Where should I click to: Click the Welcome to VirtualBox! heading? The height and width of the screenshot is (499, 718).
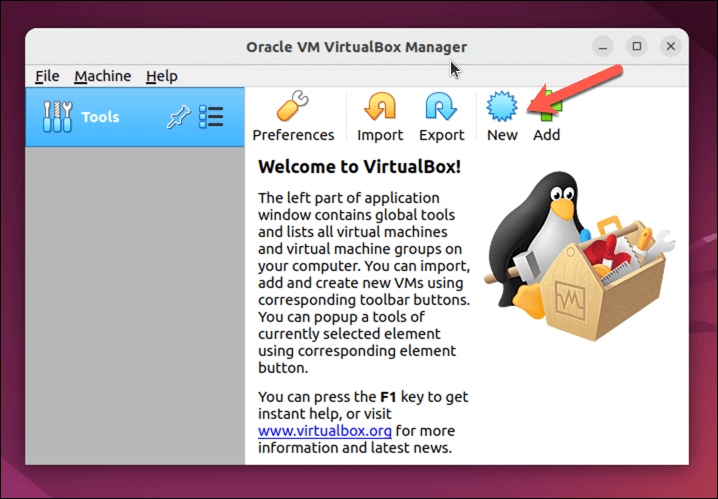coord(359,167)
